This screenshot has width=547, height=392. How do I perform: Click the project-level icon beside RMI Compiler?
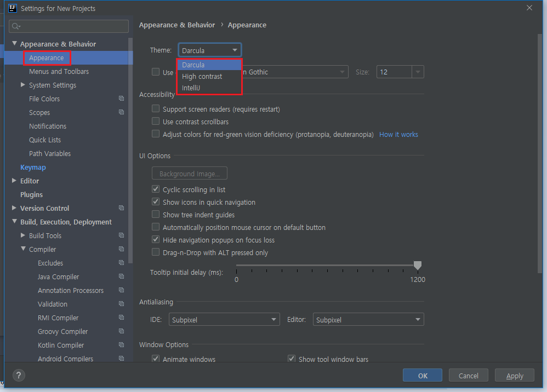coord(121,318)
